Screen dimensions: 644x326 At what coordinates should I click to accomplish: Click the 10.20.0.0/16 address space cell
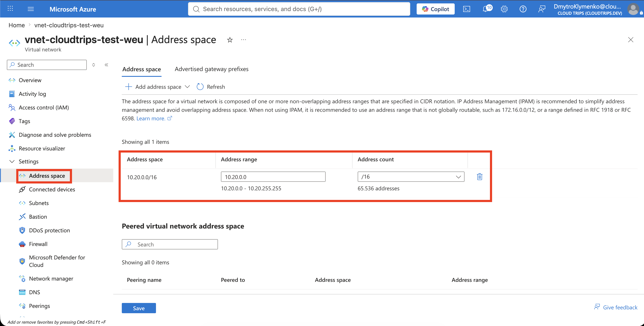click(141, 177)
